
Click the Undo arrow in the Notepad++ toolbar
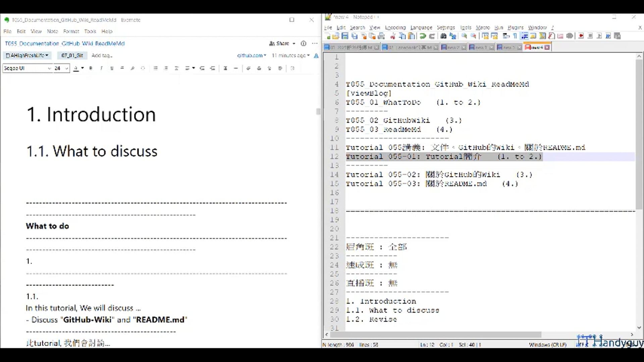click(x=423, y=36)
